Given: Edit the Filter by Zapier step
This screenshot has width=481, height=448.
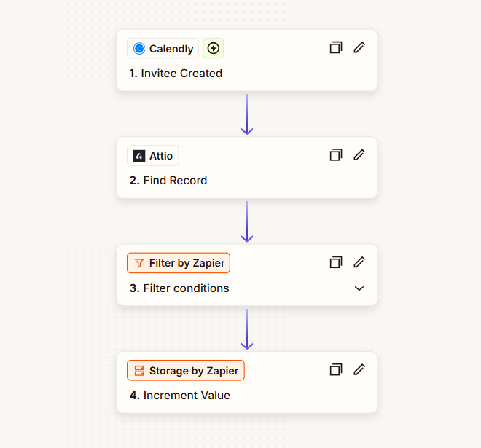Looking at the screenshot, I should pyautogui.click(x=359, y=262).
